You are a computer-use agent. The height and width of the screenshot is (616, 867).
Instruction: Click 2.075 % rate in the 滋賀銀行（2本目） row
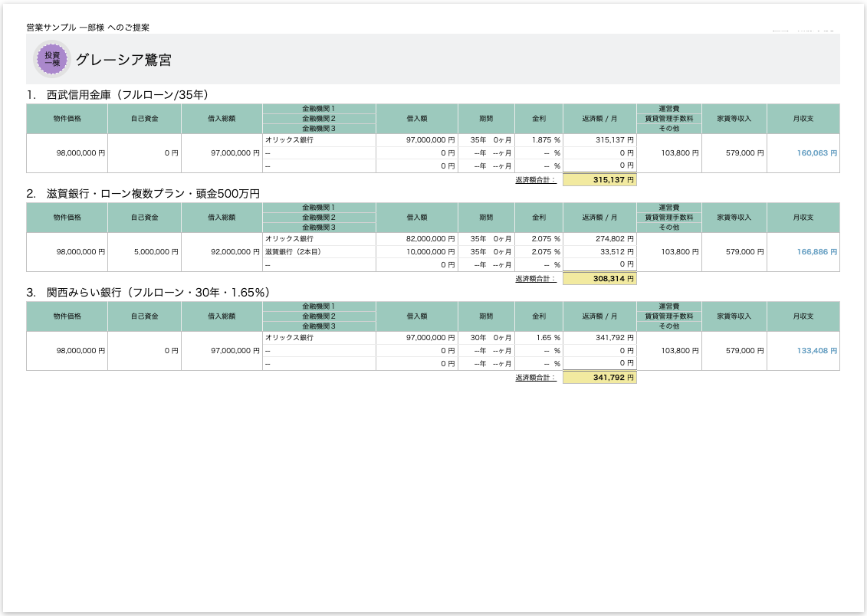[x=539, y=252]
